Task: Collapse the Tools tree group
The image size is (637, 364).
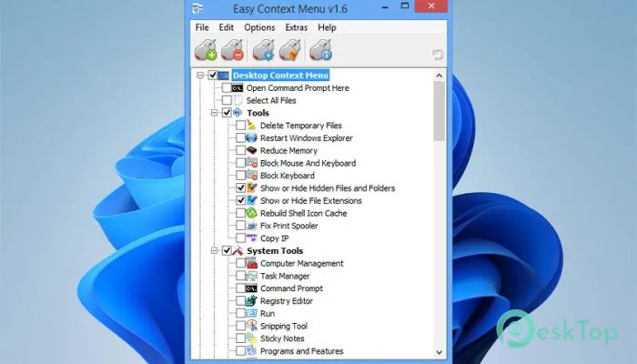Action: (214, 113)
